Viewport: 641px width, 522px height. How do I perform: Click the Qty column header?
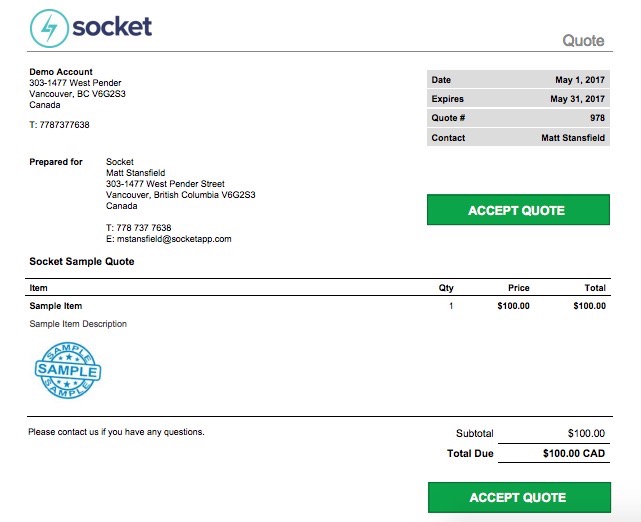point(446,288)
